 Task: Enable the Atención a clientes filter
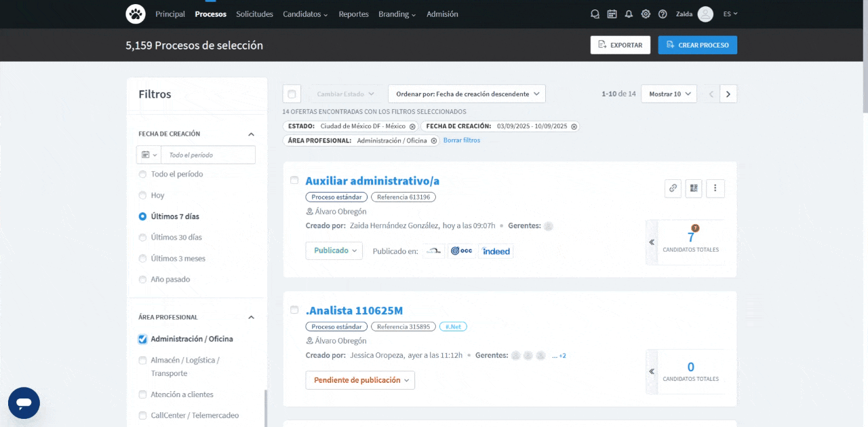142,394
